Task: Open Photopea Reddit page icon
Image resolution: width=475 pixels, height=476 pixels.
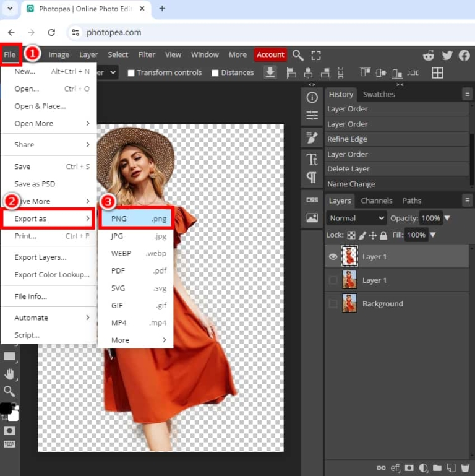Action: tap(428, 56)
